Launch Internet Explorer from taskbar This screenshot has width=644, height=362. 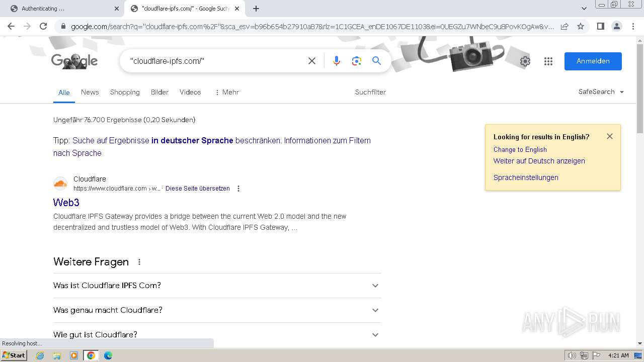(40, 355)
